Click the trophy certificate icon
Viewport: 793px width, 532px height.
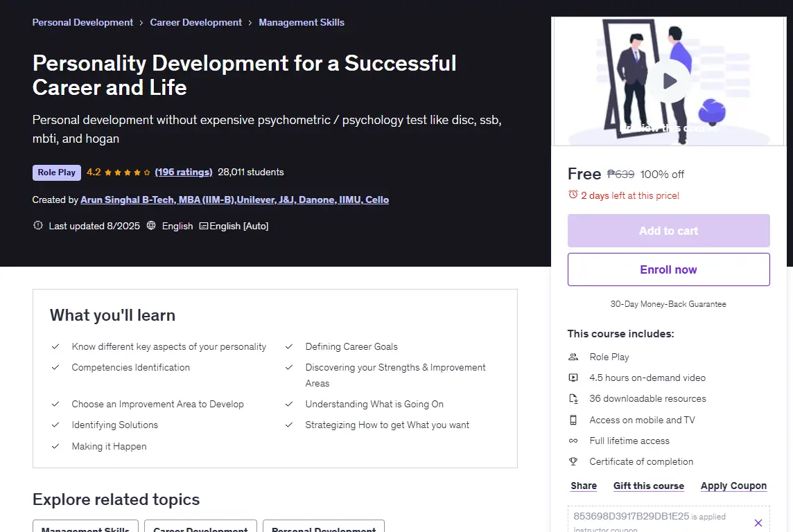[x=573, y=461]
